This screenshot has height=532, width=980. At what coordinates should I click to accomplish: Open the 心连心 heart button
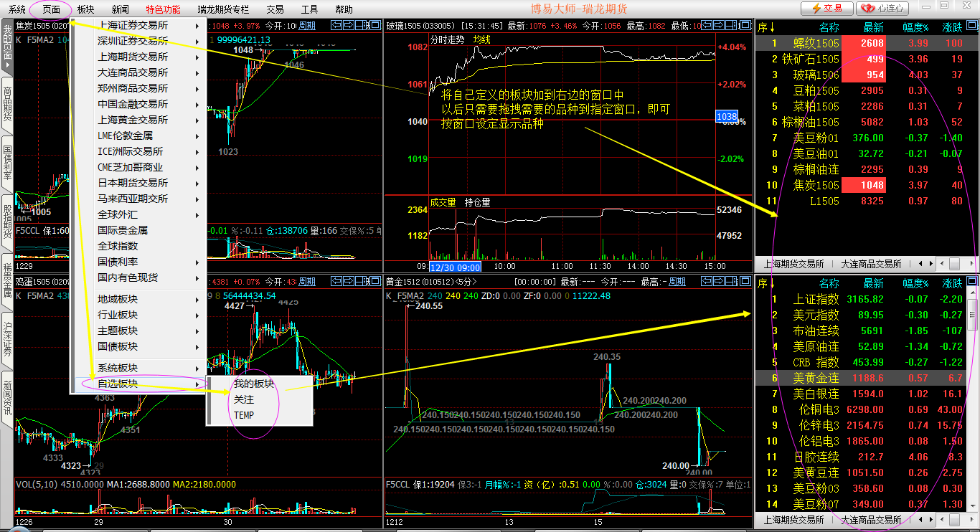coord(882,9)
